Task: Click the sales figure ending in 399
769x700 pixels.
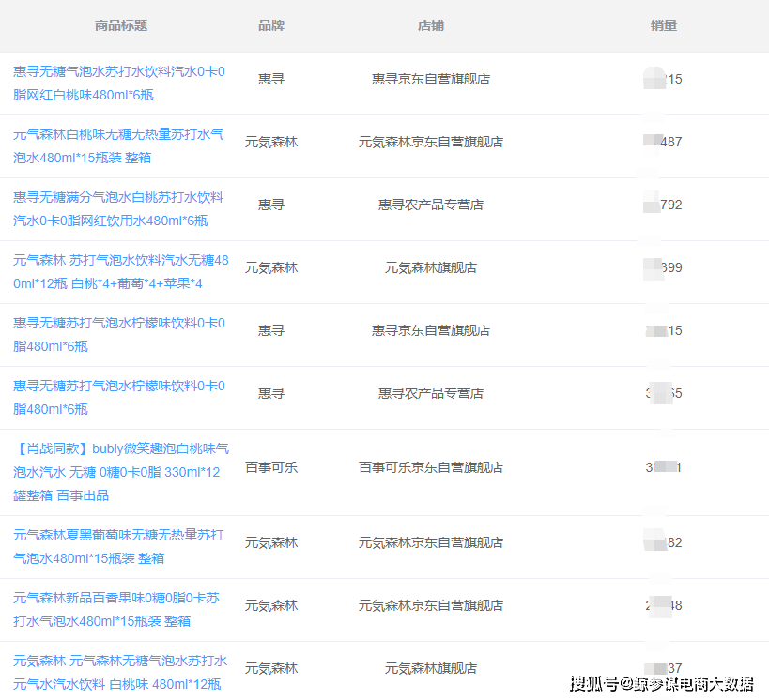Action: click(663, 267)
